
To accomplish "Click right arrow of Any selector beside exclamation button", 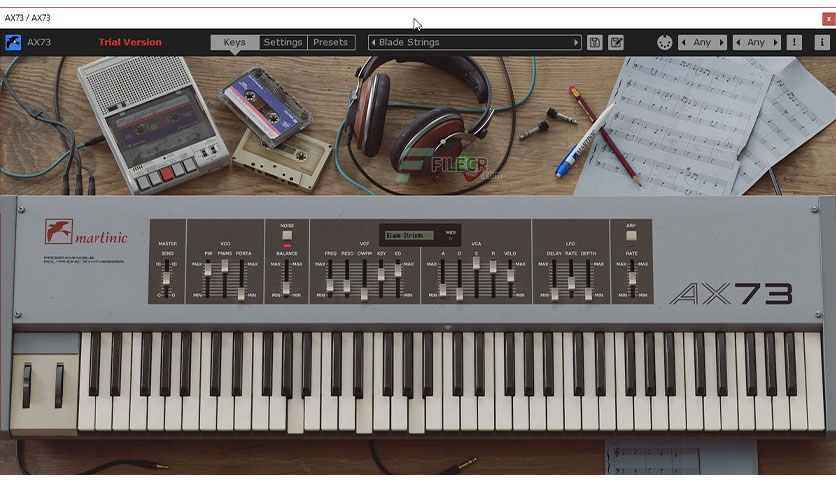I will click(776, 42).
